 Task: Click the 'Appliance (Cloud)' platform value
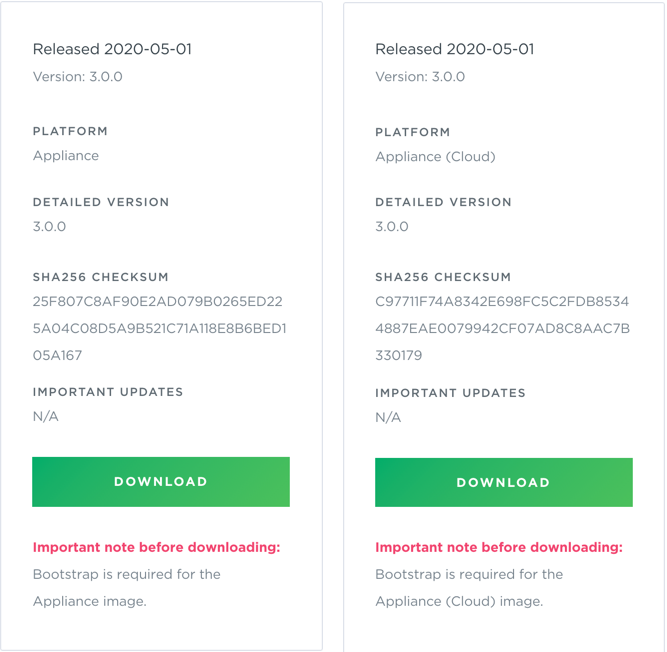tap(435, 156)
